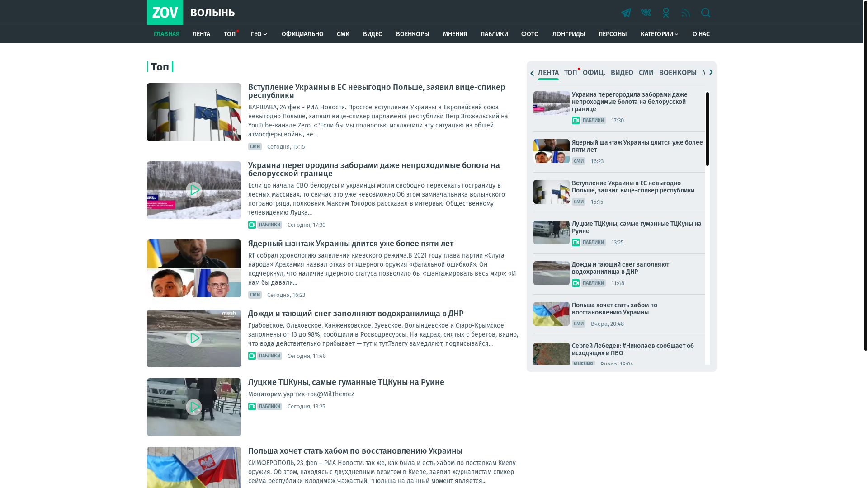The image size is (868, 488).
Task: Click sidebar video icon beside 11:48 item
Action: (x=576, y=283)
